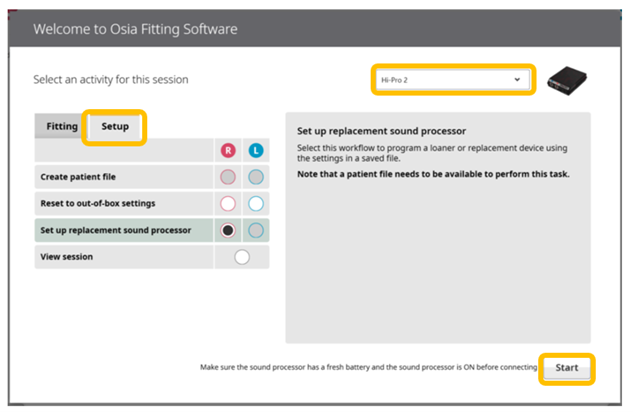Click Set up replacement sound processor row
Image resolution: width=633 pixels, height=412 pixels.
click(x=124, y=230)
